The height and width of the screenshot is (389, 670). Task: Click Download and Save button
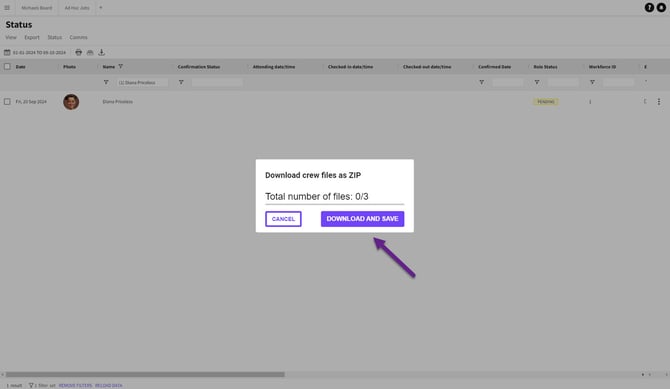click(362, 219)
